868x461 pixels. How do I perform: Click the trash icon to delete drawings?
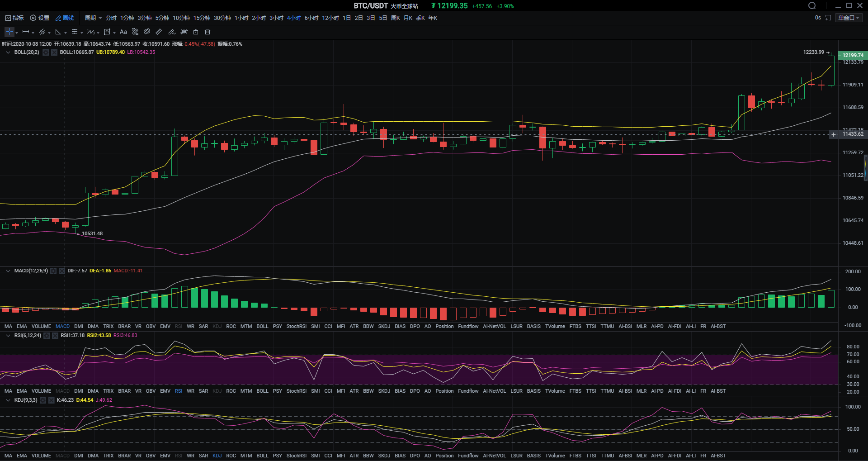click(x=208, y=32)
